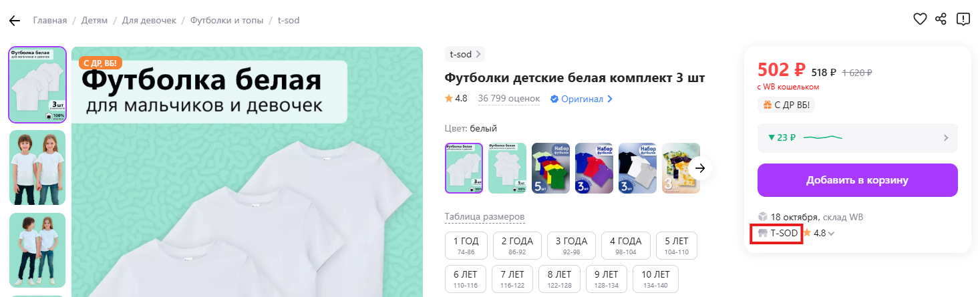Choose size 10 ЛЕТ

655,279
